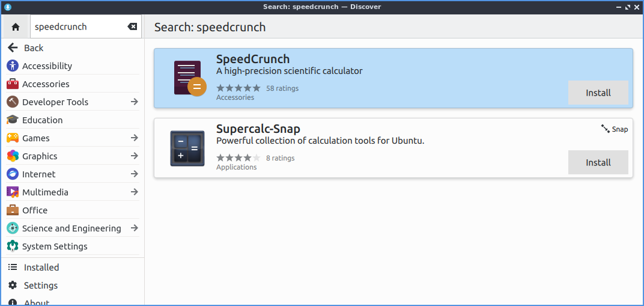Clear the search field text
This screenshot has height=306, width=644.
coord(132,27)
